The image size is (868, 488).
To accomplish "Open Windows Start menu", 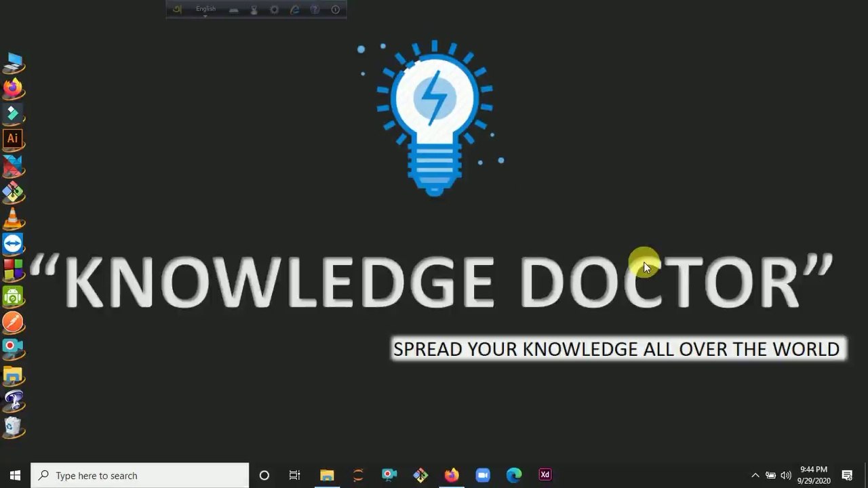I will 15,475.
